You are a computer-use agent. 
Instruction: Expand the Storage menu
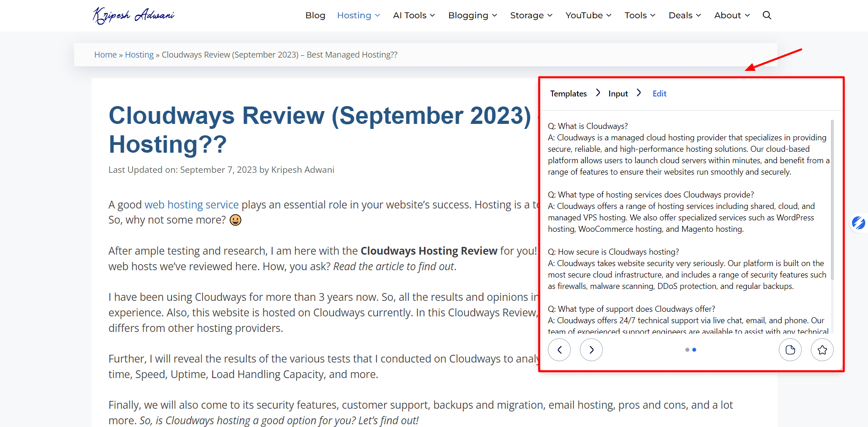pos(531,15)
